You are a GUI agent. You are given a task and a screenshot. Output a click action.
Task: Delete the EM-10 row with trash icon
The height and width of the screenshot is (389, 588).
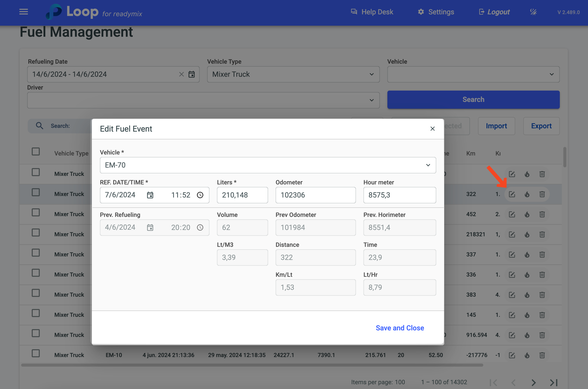pos(542,355)
